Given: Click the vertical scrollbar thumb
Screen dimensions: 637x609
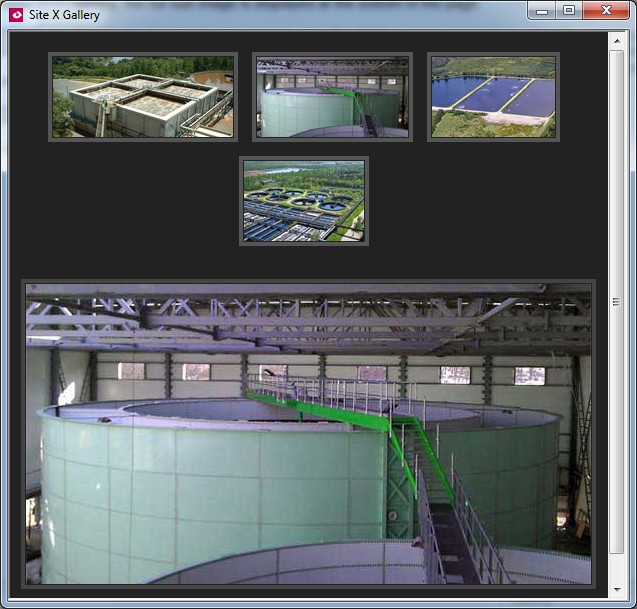Looking at the screenshot, I should point(617,301).
